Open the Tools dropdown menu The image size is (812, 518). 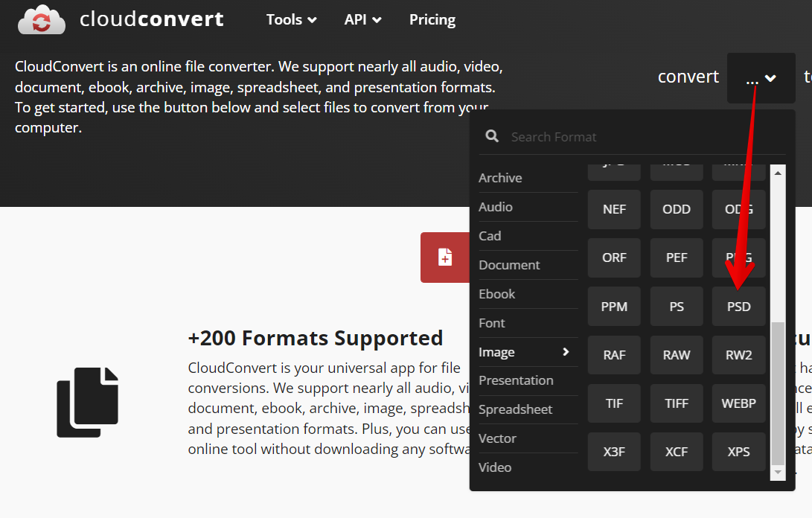(x=290, y=19)
